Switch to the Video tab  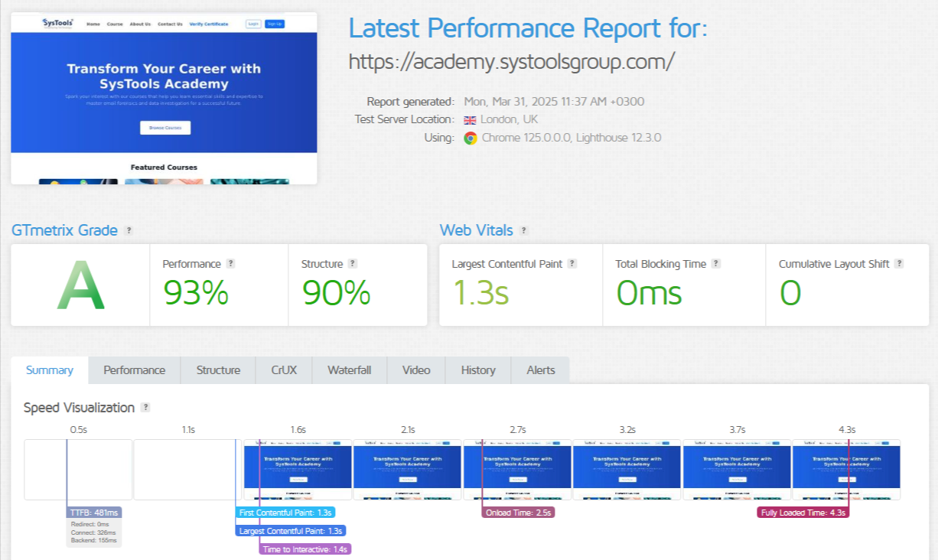tap(416, 370)
